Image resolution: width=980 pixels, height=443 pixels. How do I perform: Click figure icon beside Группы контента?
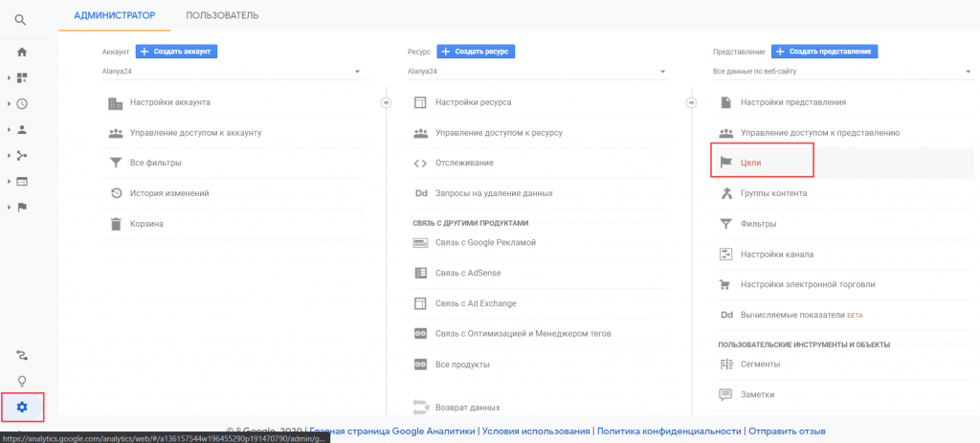[x=725, y=193]
